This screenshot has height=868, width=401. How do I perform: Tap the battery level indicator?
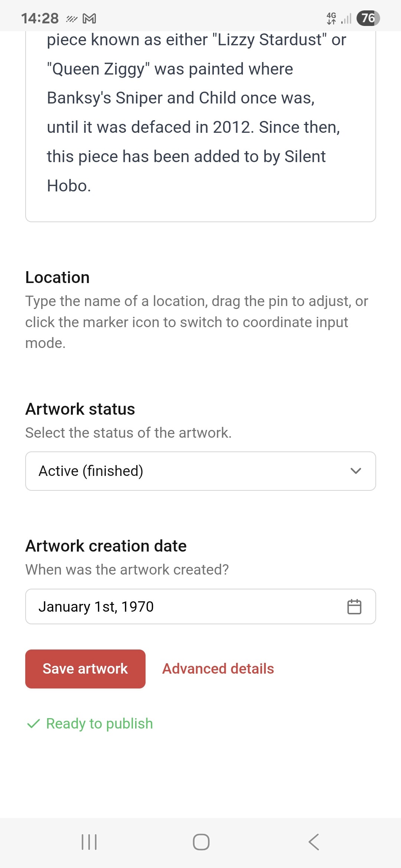(368, 18)
